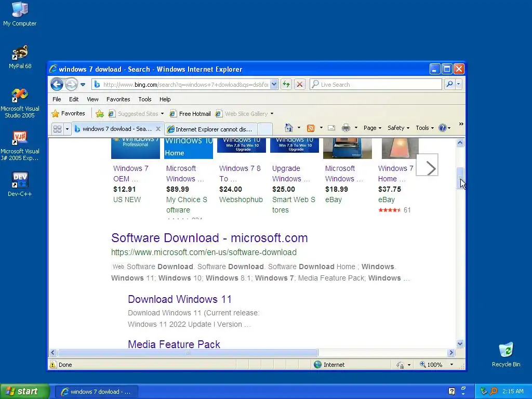
Task: Open Microsoft Windows $89.99 product listing
Action: [x=185, y=174]
